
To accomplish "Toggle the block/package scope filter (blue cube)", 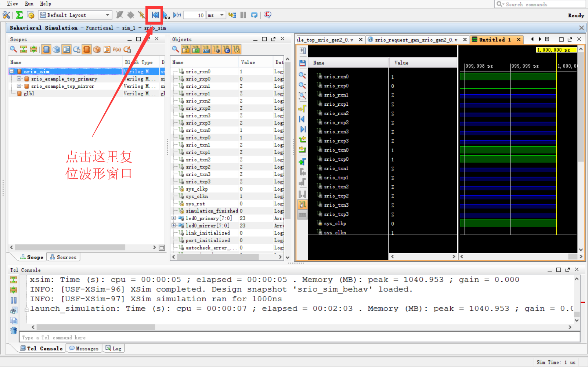I will click(56, 49).
